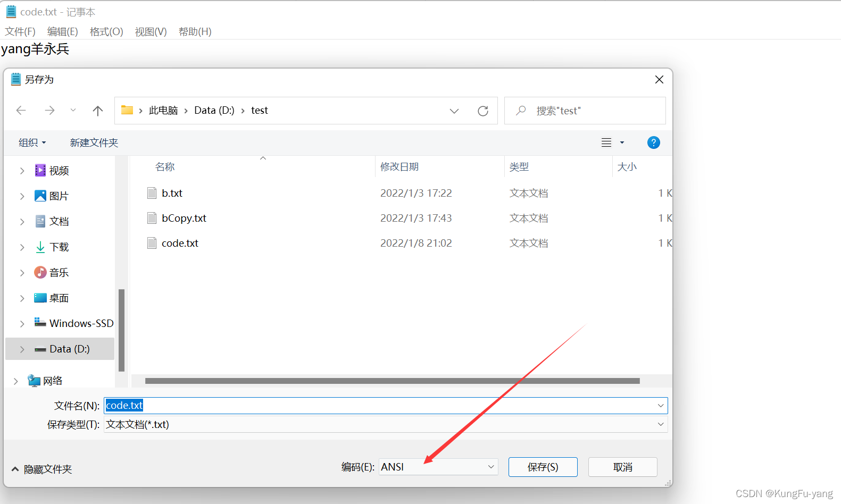This screenshot has width=841, height=504.
Task: Expand the 音乐 tree node
Action: point(22,273)
